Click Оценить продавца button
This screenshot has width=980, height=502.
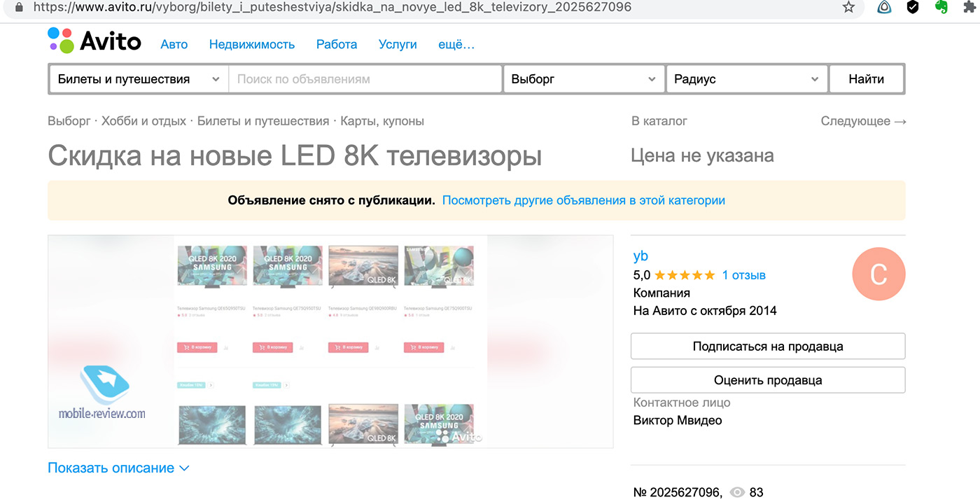[768, 380]
